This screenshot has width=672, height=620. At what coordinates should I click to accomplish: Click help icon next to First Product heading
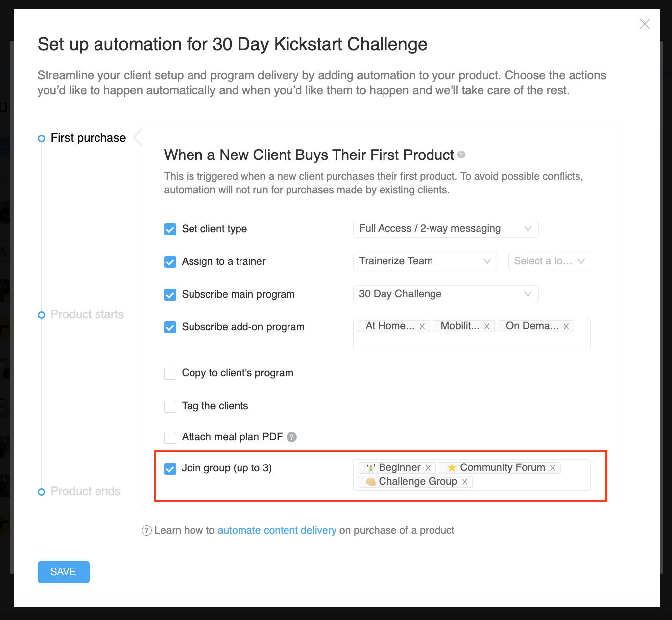(x=461, y=155)
